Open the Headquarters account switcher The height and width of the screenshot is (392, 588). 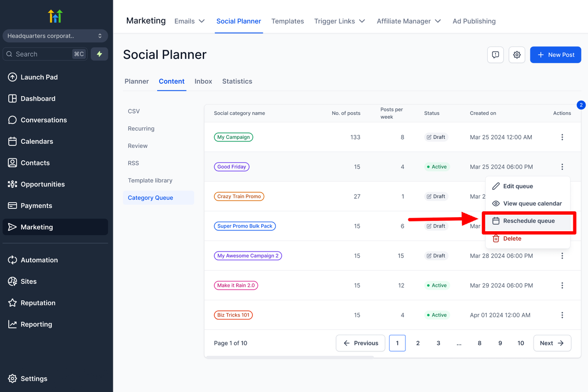(x=55, y=36)
